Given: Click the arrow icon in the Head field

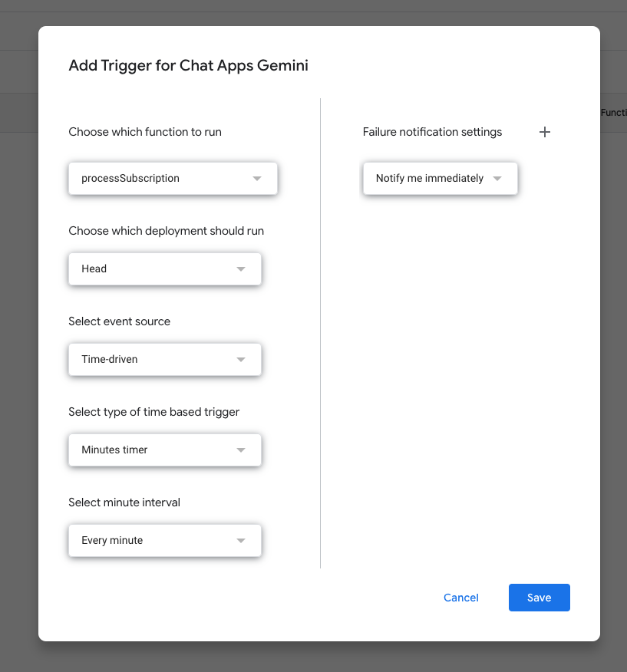Looking at the screenshot, I should [241, 269].
